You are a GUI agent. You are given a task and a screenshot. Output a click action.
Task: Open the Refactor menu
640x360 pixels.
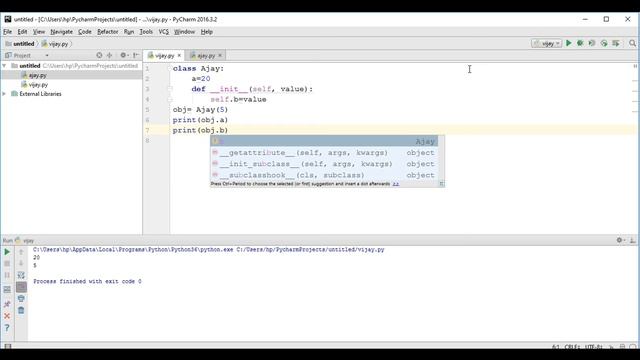pos(107,32)
